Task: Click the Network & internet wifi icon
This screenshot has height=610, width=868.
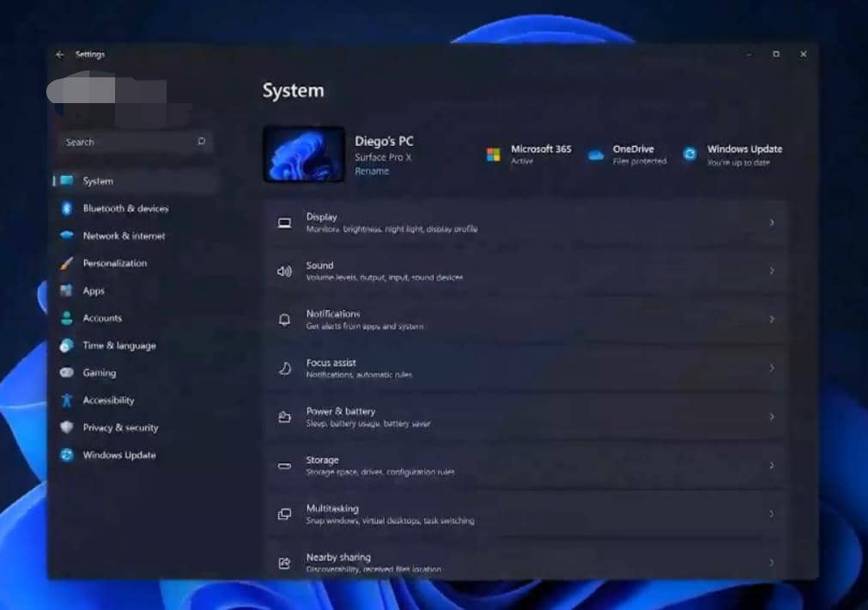Action: [66, 236]
